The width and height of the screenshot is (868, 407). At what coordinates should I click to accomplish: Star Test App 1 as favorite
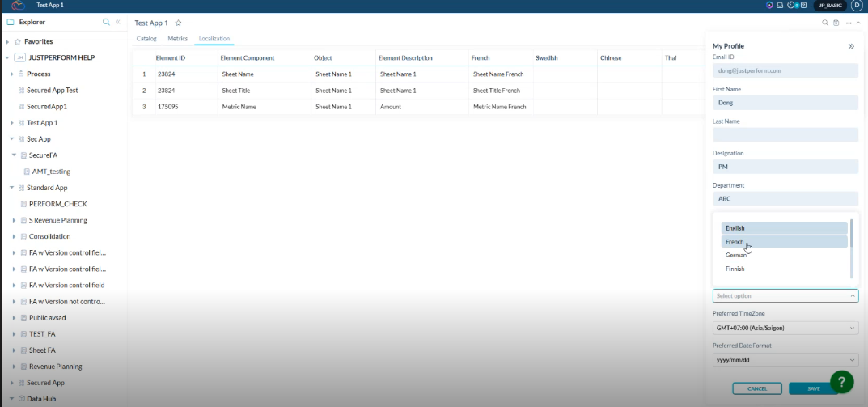pyautogui.click(x=179, y=23)
